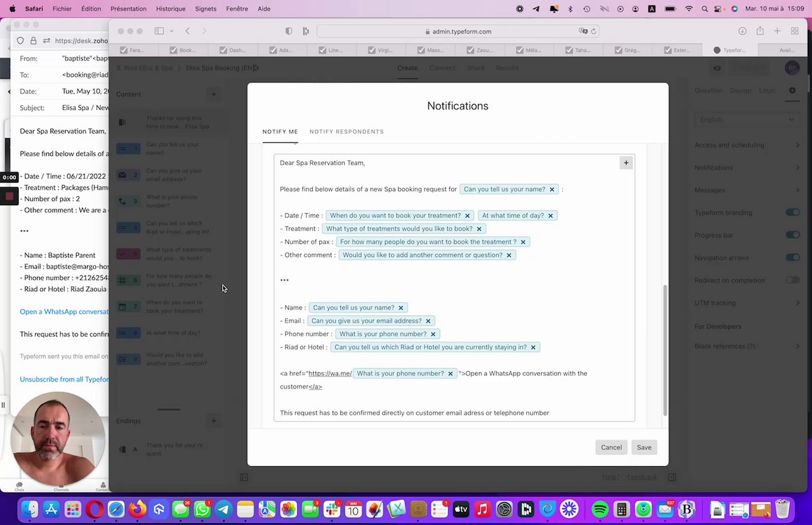Click 'Unsubscribe from all Typeform' link in Zoho window
The image size is (812, 525).
tap(64, 380)
